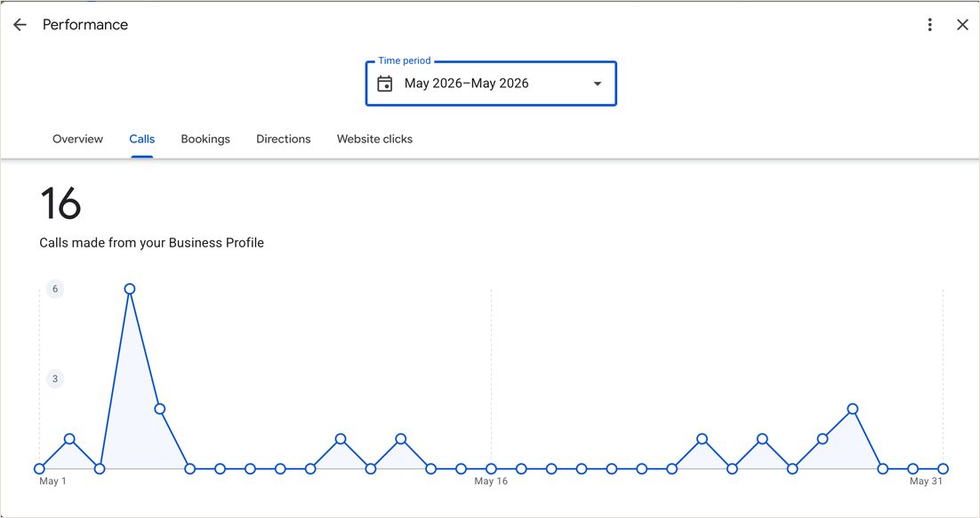
Task: Click the y-axis label 3
Action: [55, 378]
